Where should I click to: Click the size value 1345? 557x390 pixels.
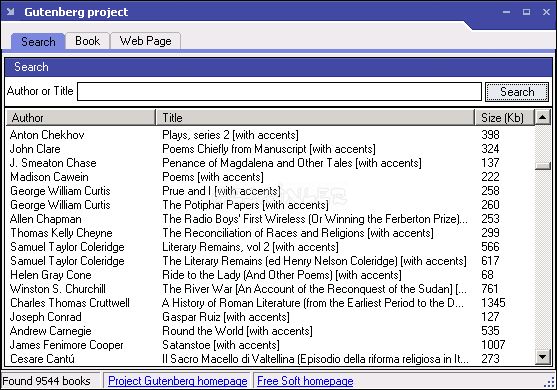493,303
